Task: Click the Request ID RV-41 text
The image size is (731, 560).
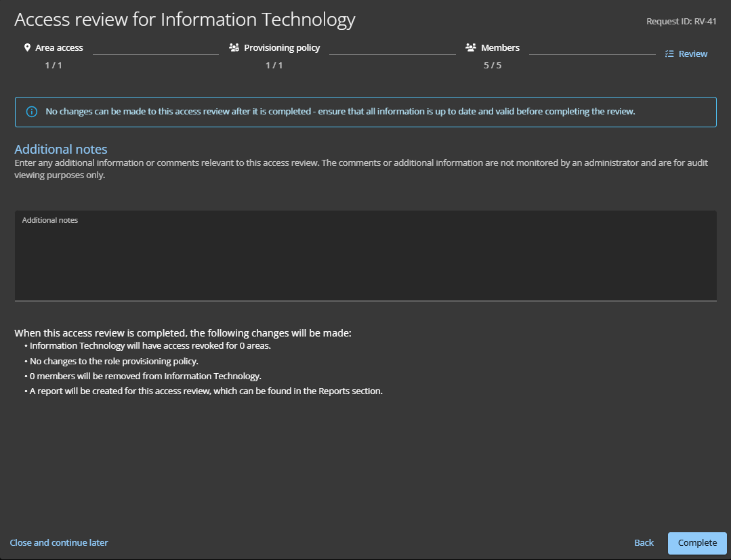Action: point(681,22)
